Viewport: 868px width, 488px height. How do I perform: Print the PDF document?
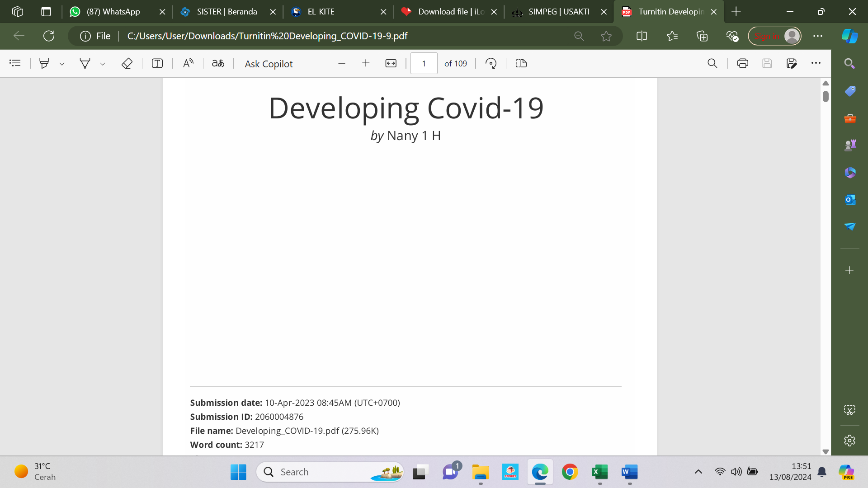(743, 63)
